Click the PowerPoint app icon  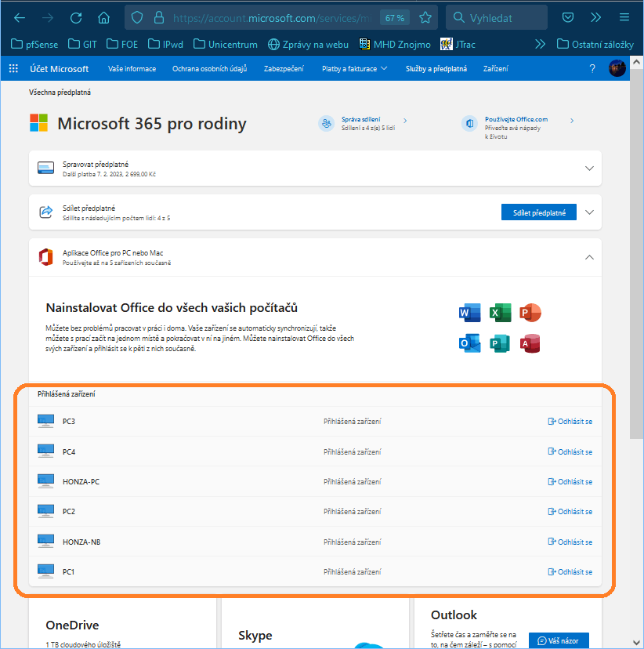[530, 313]
